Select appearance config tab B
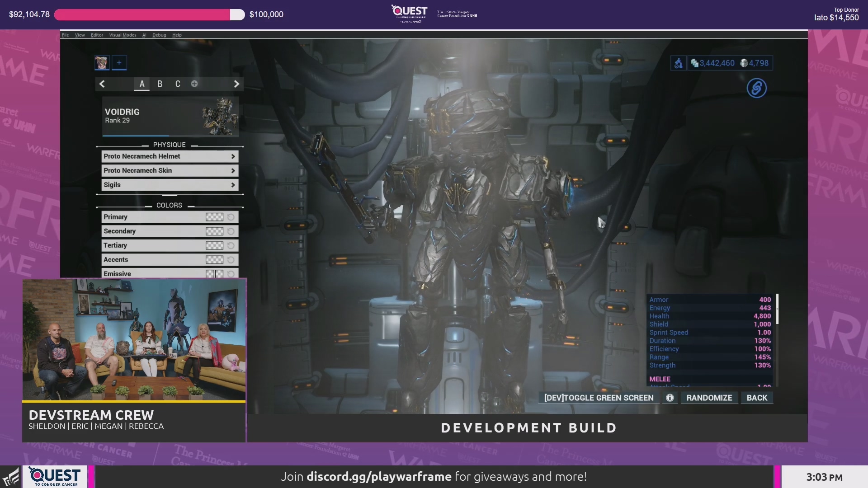 coord(160,84)
